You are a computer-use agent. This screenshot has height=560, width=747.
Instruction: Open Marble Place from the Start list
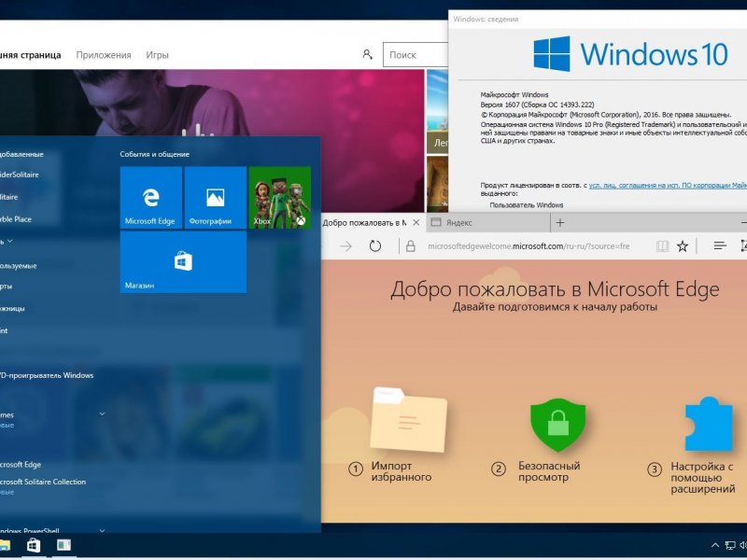[x=16, y=219]
